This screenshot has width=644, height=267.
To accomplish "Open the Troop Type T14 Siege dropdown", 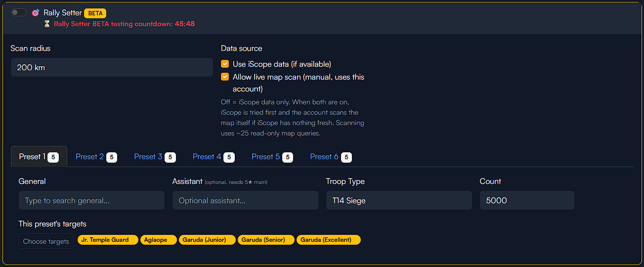I will 399,201.
